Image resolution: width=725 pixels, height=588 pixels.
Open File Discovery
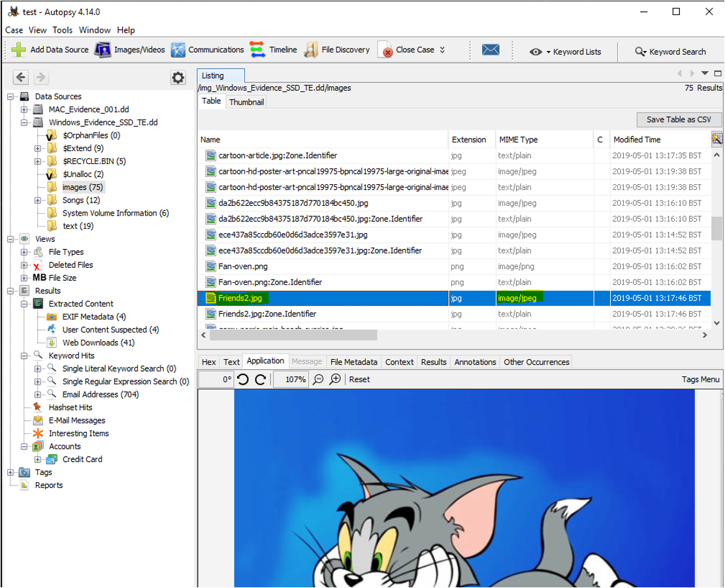(337, 50)
